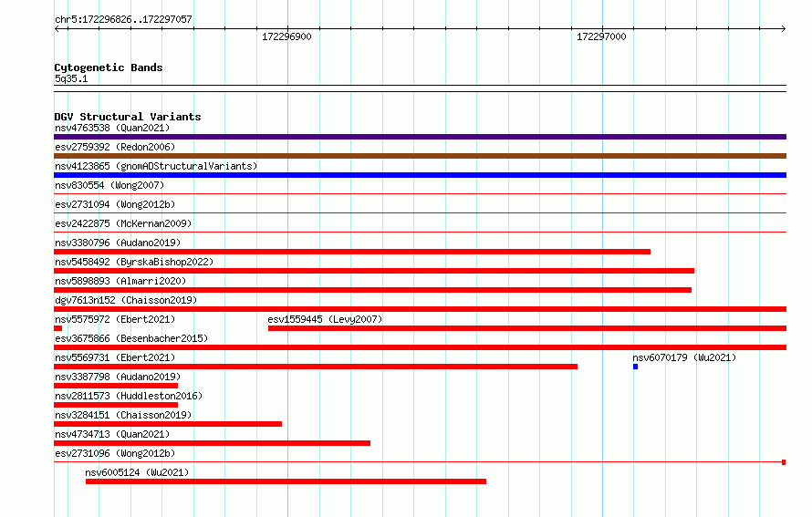
Task: Click the nsv3284151 (Chaisson2019) red bar
Action: 168,424
